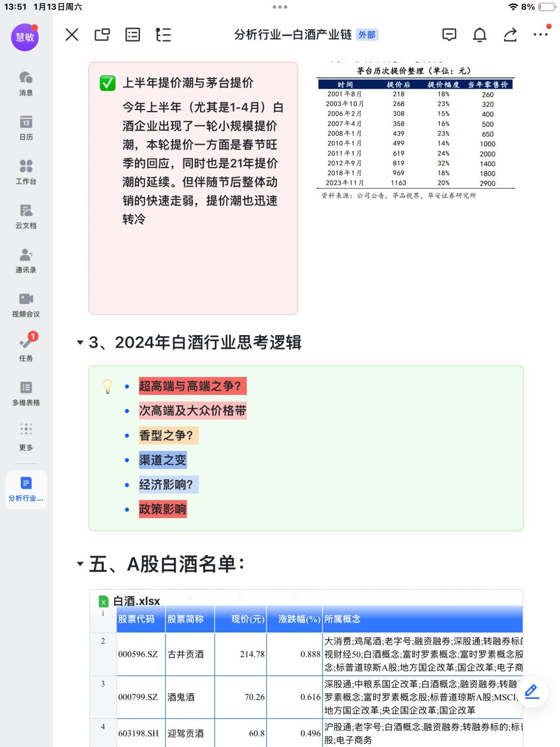Open the 慧敏 profile avatar
560x747 pixels.
click(25, 37)
